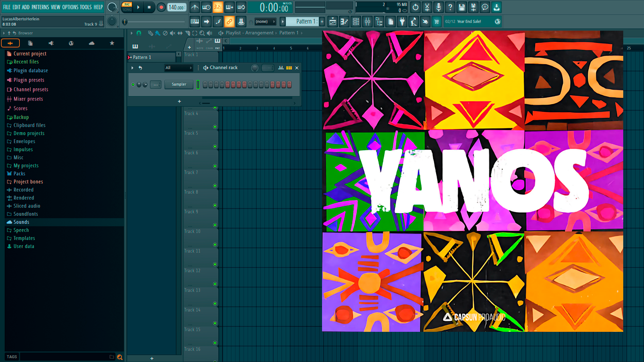Switch to SONG mode

coord(127,9)
